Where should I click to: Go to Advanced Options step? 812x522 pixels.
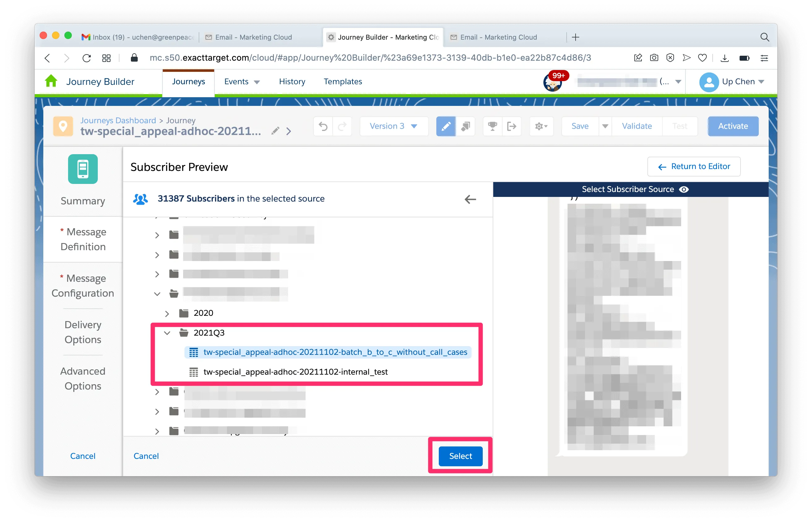pyautogui.click(x=83, y=379)
